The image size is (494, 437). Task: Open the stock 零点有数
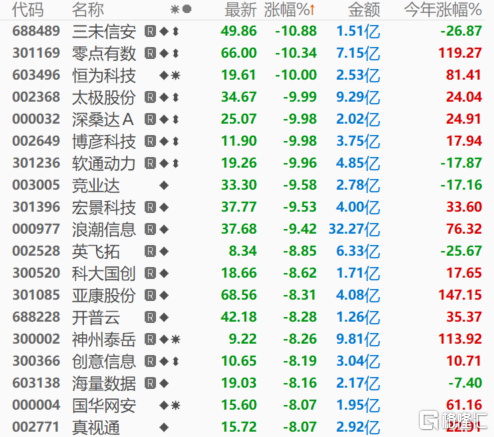coord(104,53)
